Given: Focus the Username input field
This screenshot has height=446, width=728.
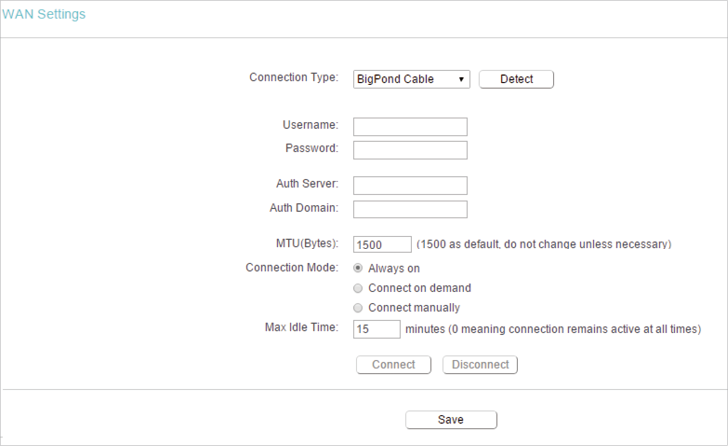Looking at the screenshot, I should tap(410, 127).
